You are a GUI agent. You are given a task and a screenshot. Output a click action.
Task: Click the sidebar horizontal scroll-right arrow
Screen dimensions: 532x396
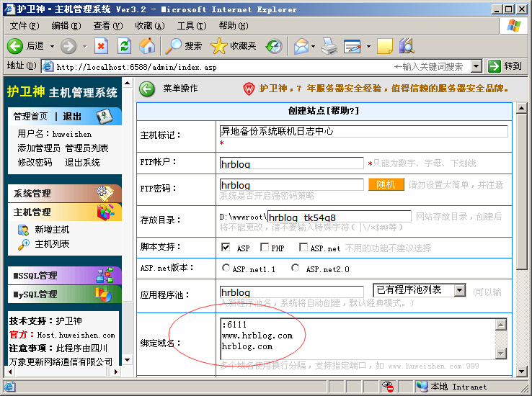click(x=115, y=372)
